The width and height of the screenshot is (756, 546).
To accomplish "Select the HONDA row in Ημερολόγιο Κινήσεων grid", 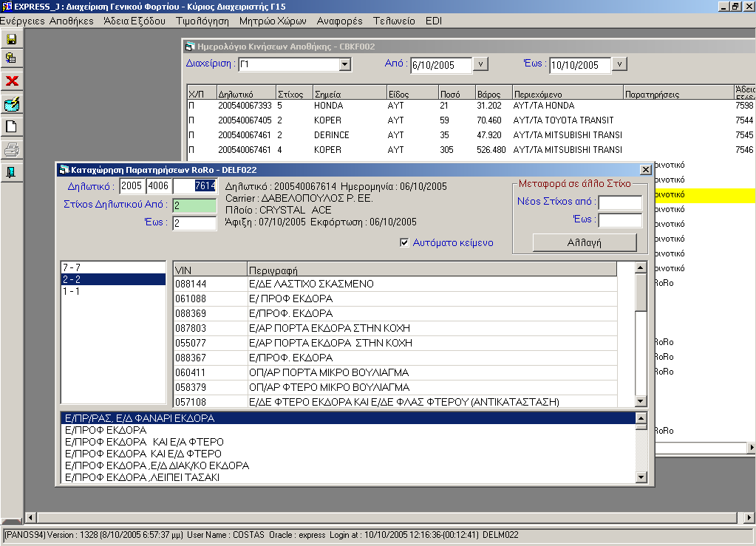I will (471, 106).
